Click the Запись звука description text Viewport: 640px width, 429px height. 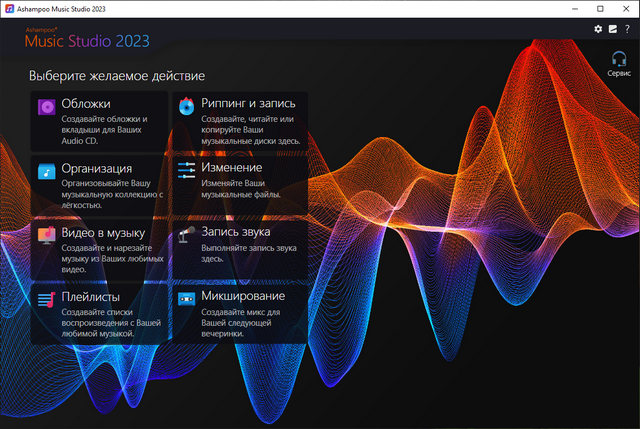tap(244, 251)
